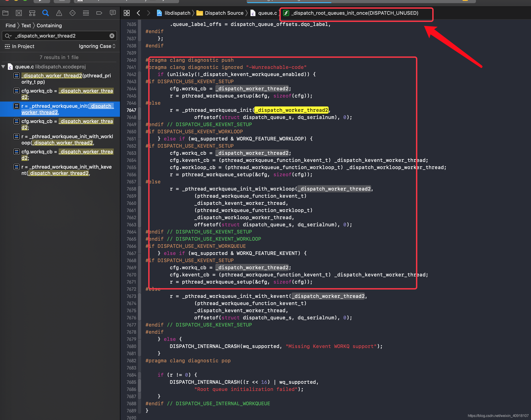Open the Issue navigator warning icon
Image resolution: width=531 pixels, height=420 pixels.
click(59, 13)
